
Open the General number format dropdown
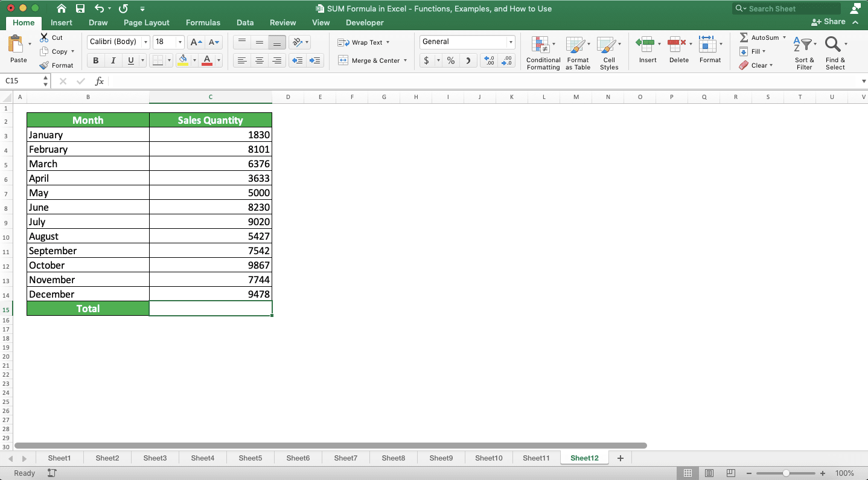point(509,42)
